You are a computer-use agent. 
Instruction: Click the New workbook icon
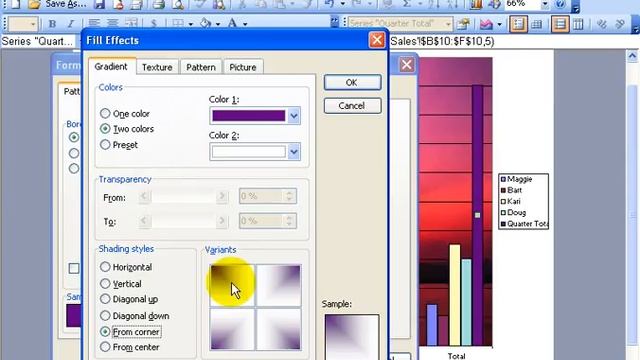[x=15, y=4]
